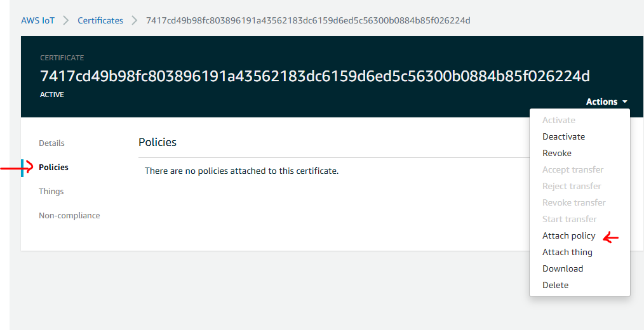This screenshot has height=330, width=644.
Task: Click the Actions caret arrow icon
Action: click(625, 102)
